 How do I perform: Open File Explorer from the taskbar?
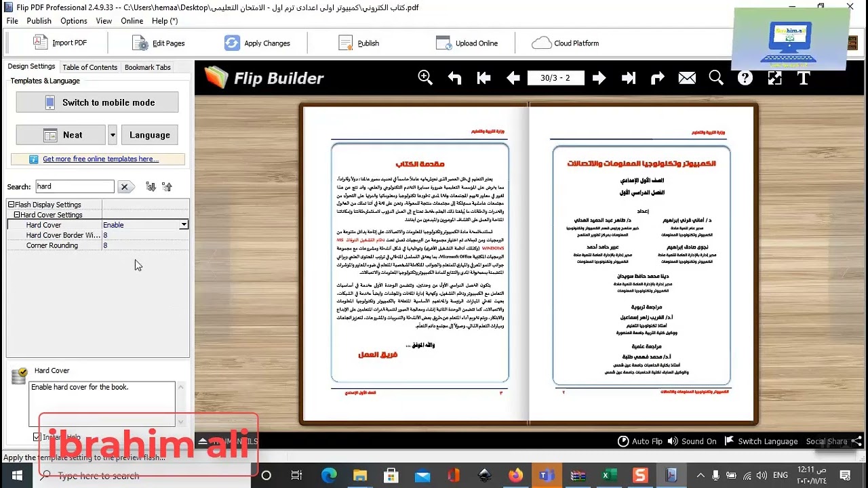click(x=359, y=475)
